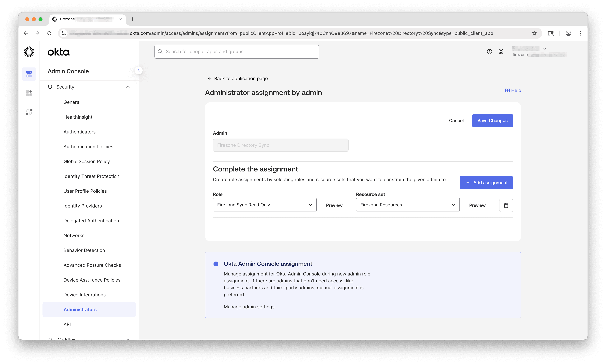Collapse the Security section chevron
The height and width of the screenshot is (364, 606).
pos(128,87)
